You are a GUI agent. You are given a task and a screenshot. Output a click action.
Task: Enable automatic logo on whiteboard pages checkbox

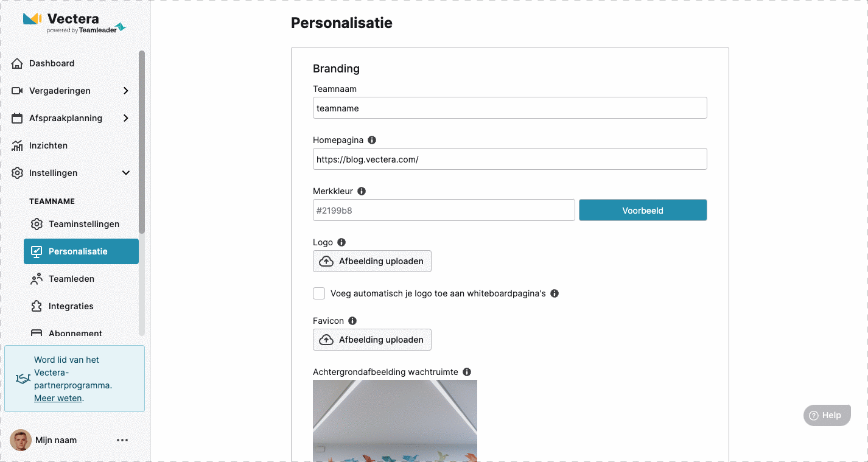tap(319, 293)
